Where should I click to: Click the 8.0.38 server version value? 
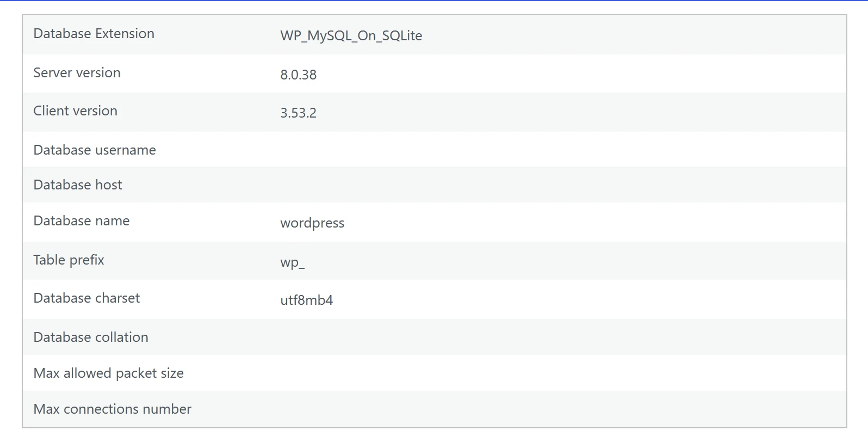coord(298,75)
